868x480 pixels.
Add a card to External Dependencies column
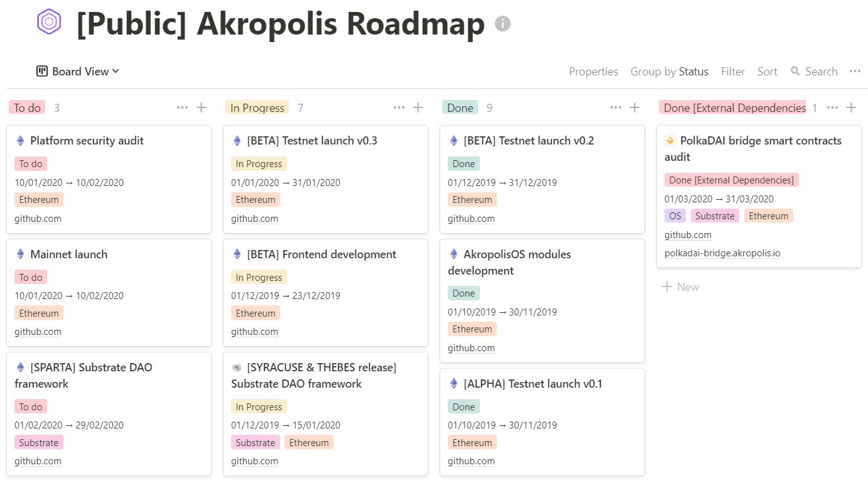tap(852, 107)
